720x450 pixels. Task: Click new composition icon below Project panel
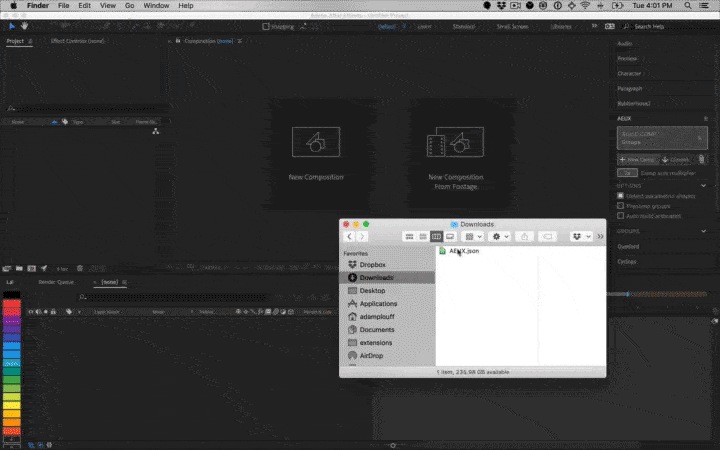[x=32, y=269]
